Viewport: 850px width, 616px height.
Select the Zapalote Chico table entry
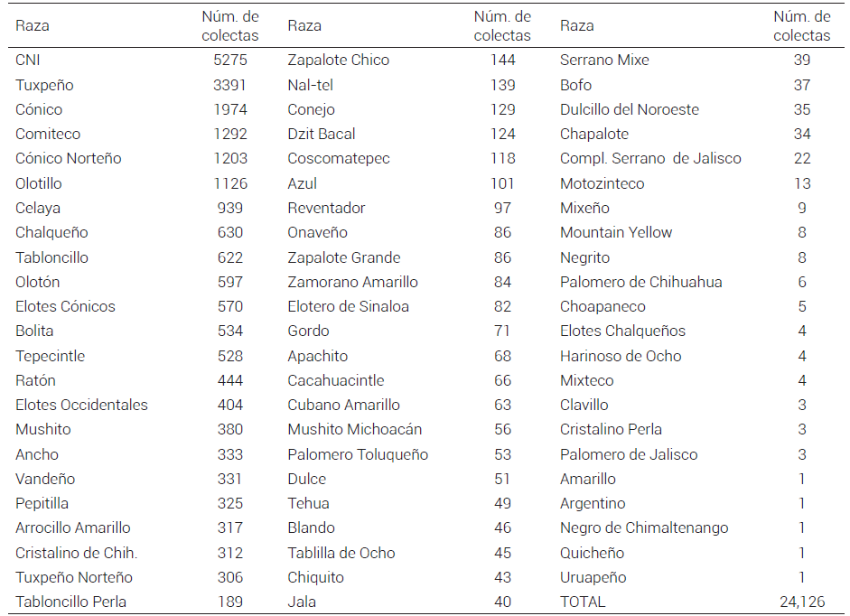point(338,60)
